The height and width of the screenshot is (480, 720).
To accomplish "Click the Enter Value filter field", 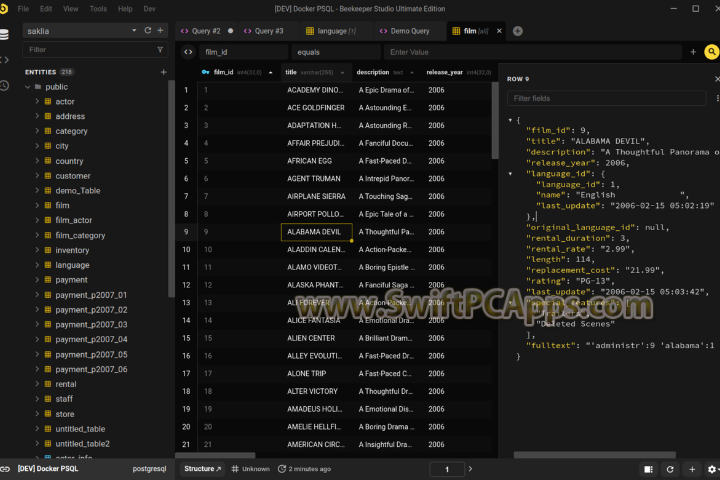I will pos(533,52).
